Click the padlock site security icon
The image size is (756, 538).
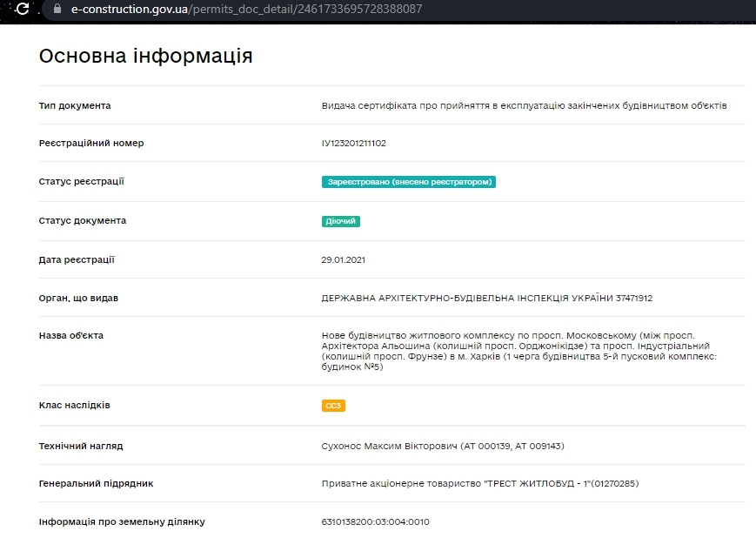point(57,9)
